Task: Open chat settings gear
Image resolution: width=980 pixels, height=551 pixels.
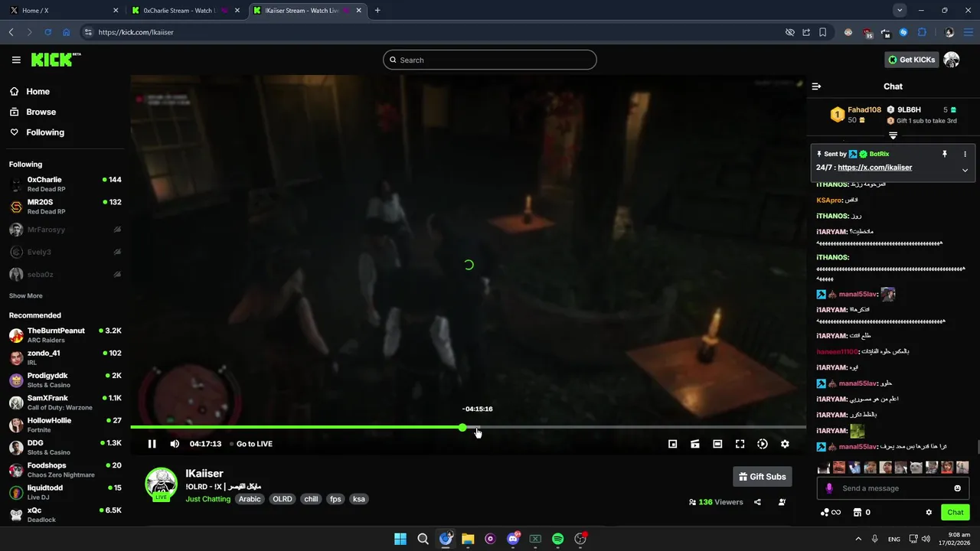Action: [929, 512]
